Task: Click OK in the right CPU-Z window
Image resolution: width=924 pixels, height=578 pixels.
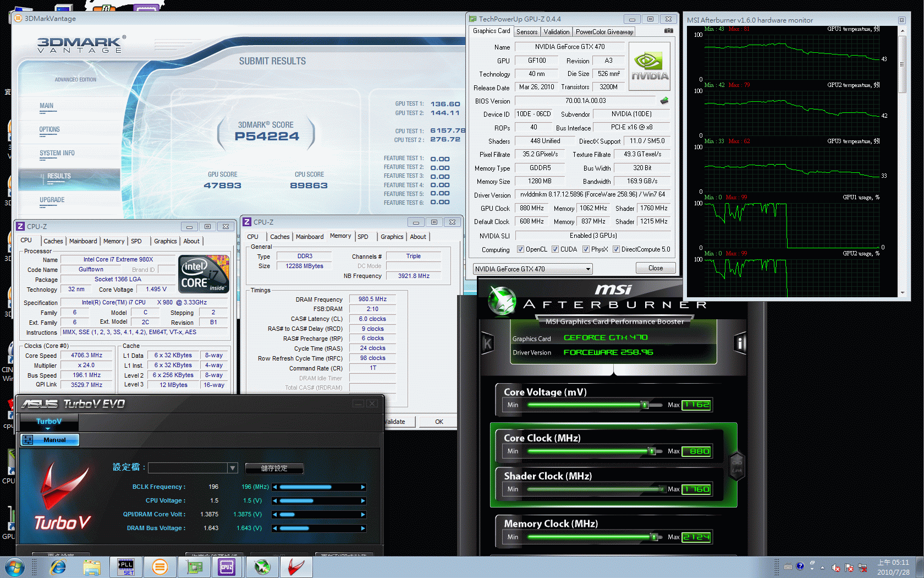Action: coord(439,422)
